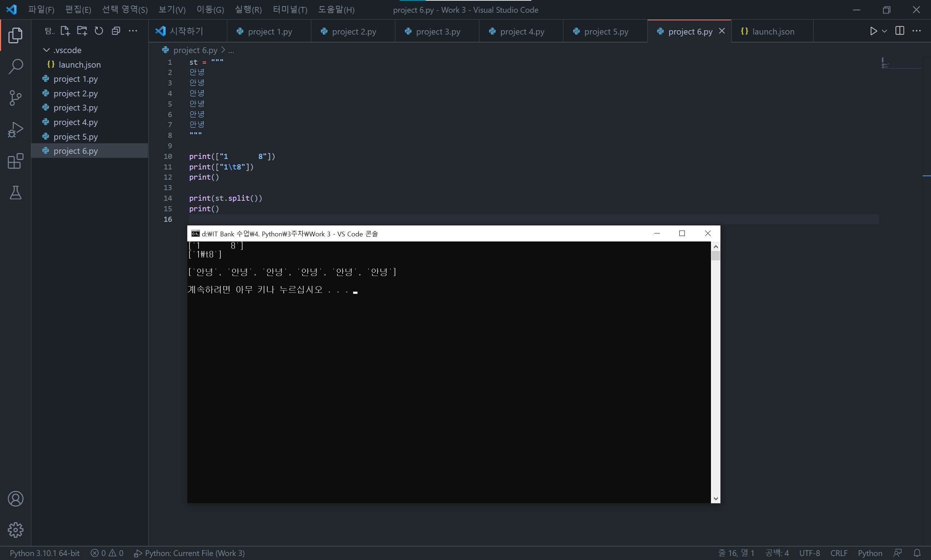
Task: Open run button dropdown arrow
Action: coord(884,31)
